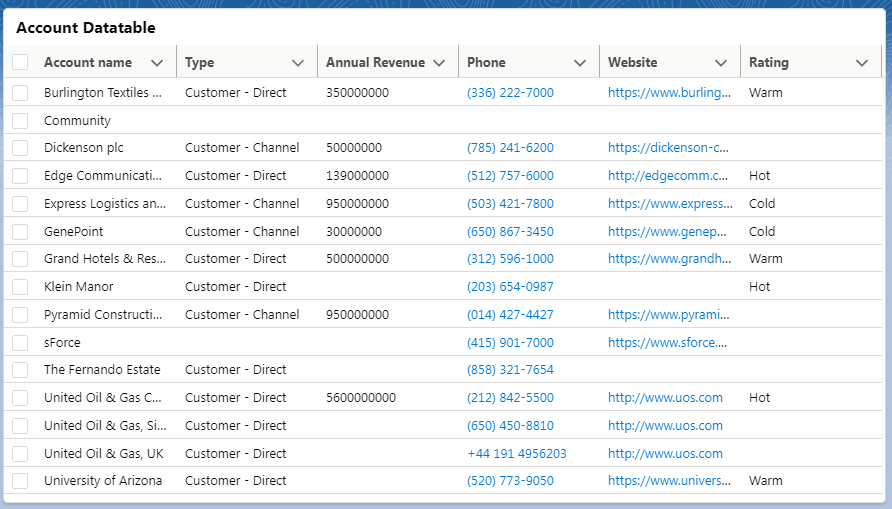Select the sForce row checkbox
Viewport: 892px width, 509px height.
tap(20, 342)
